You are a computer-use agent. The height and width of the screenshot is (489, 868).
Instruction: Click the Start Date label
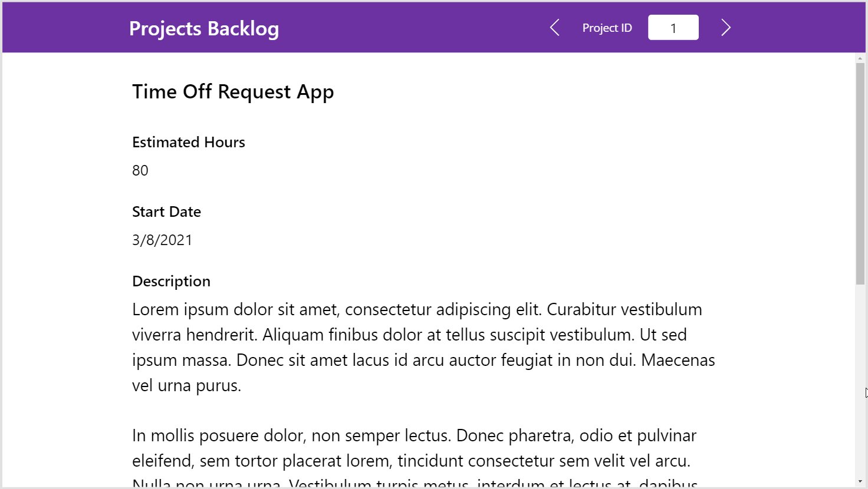[x=166, y=211]
